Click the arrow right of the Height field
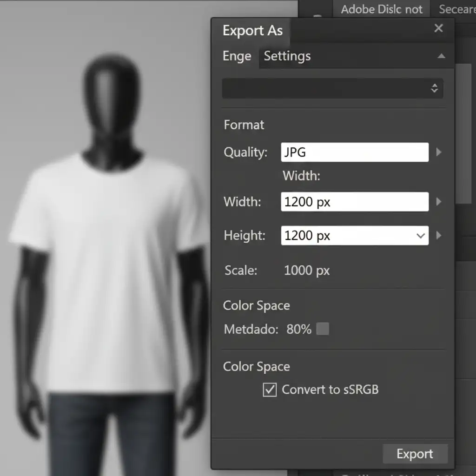Viewport: 476px width, 476px height. point(438,236)
